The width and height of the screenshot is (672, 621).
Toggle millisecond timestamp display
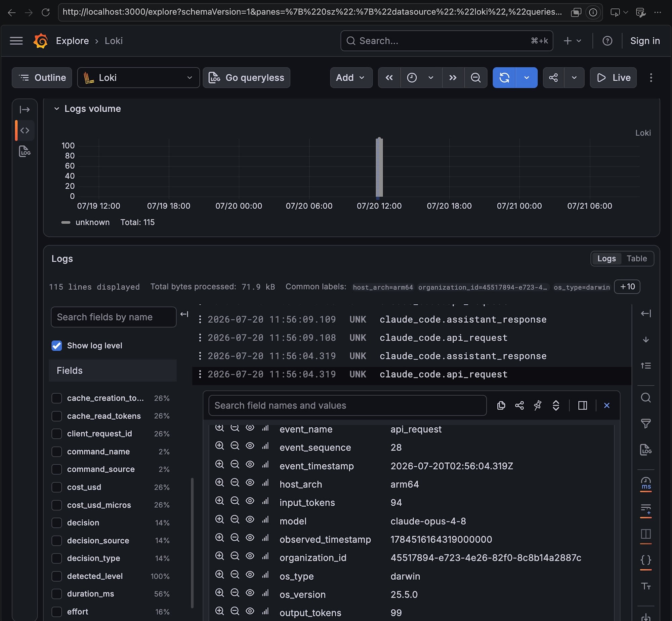(646, 483)
